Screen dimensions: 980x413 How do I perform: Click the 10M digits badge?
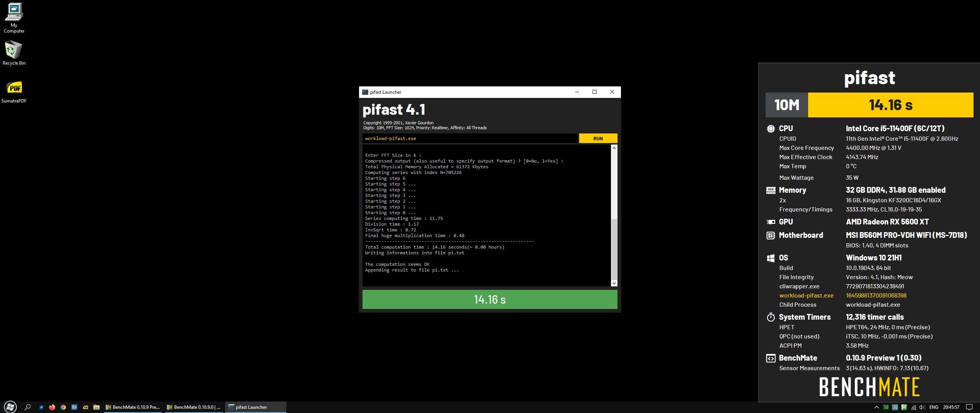click(x=787, y=105)
